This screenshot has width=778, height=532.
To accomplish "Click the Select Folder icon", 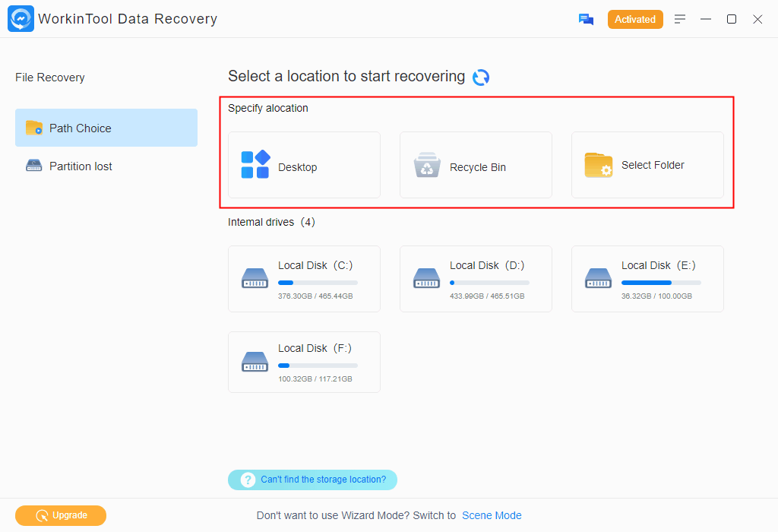I will pos(599,165).
